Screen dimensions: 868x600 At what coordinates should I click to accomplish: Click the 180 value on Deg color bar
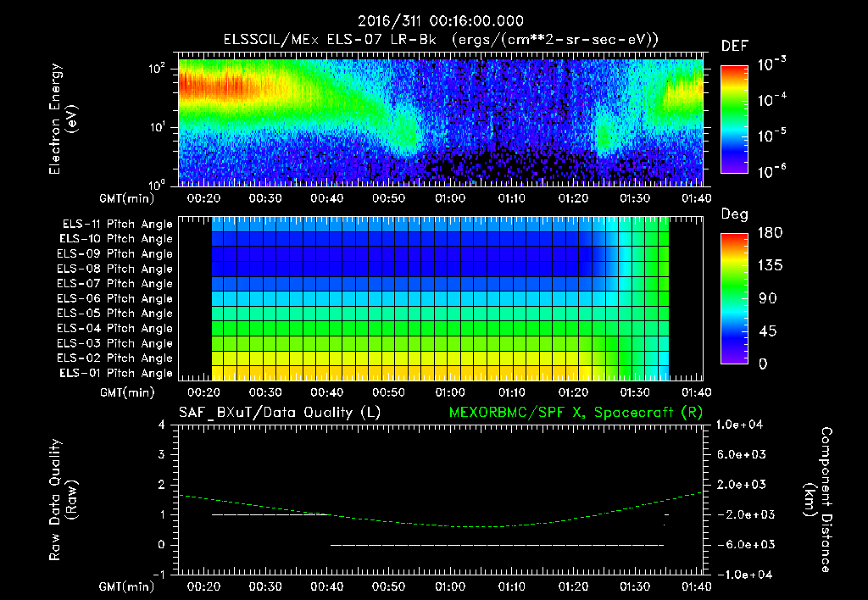(770, 233)
